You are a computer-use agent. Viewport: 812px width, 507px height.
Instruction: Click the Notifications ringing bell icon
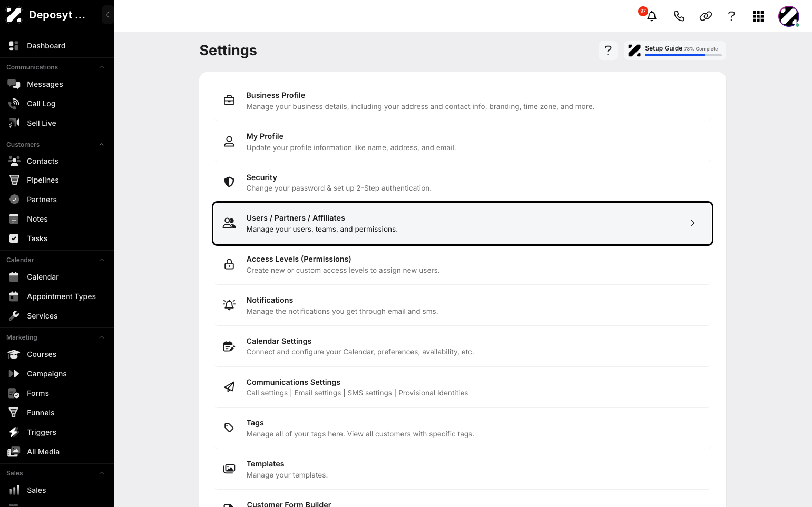point(229,305)
